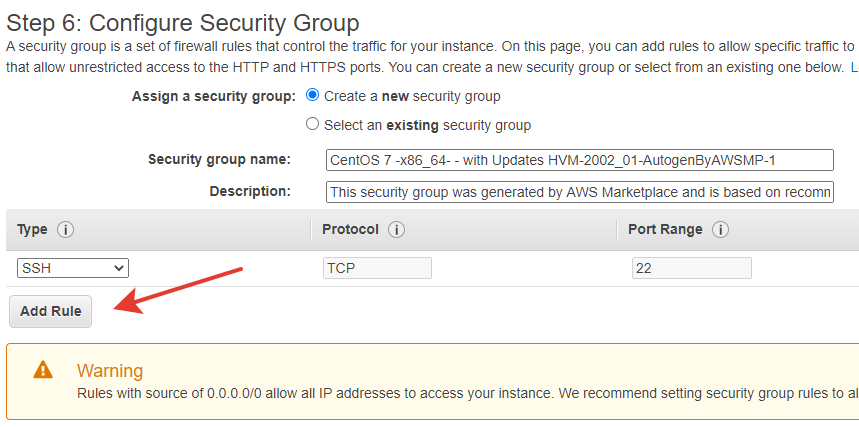
Task: Click into the Security group name field
Action: point(579,160)
